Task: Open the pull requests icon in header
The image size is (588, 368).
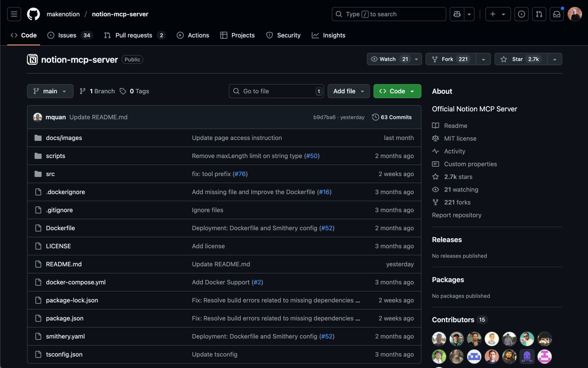Action: coord(539,14)
